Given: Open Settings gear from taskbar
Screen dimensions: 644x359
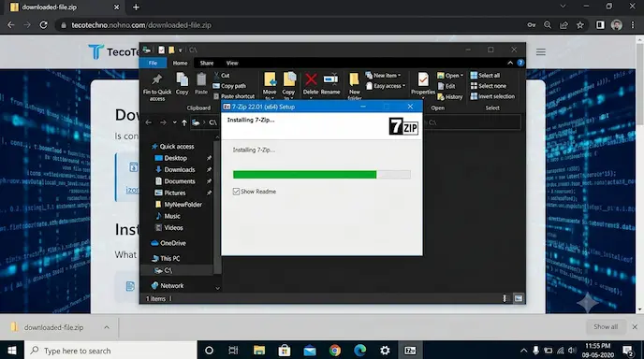Looking at the screenshot, I should tap(385, 351).
